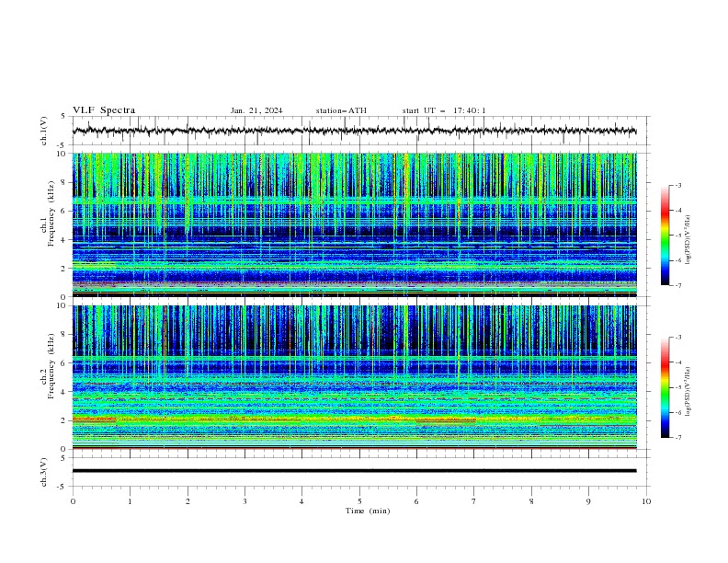Viewport: 728px width, 563px height.
Task: Click the "10" time axis tick label
Action: pos(646,501)
